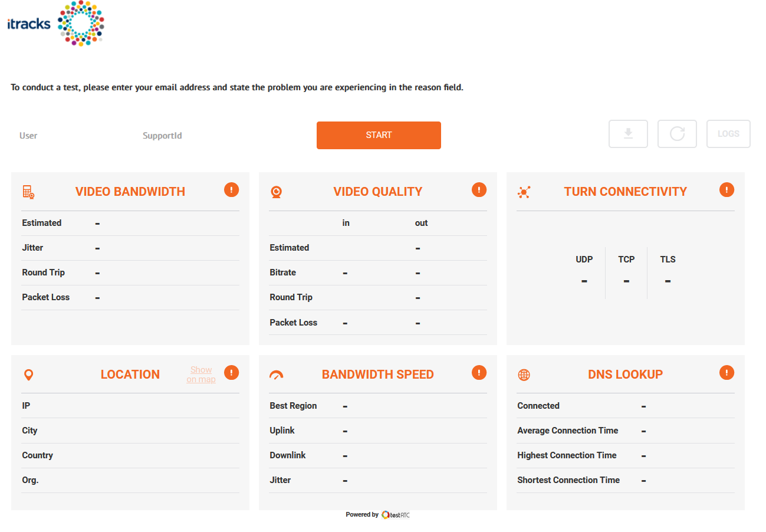
Task: Click the DNS Lookup globe icon
Action: (524, 375)
